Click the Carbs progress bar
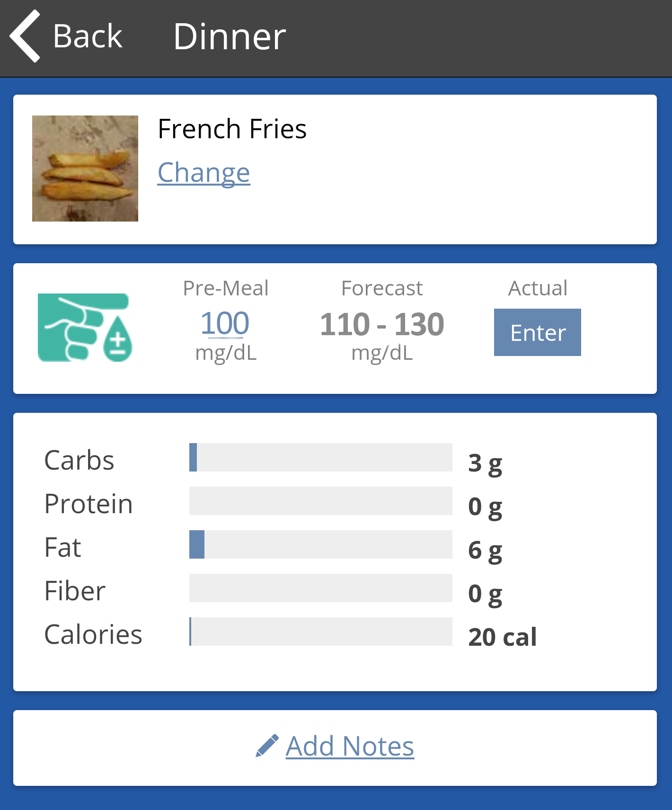The width and height of the screenshot is (672, 810). point(320,457)
